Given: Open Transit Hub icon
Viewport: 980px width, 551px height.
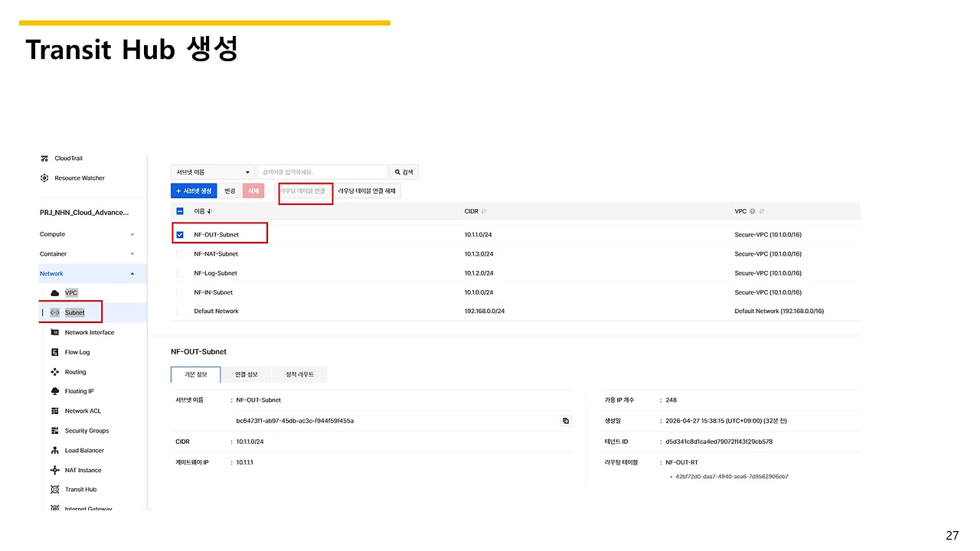Looking at the screenshot, I should 54,489.
